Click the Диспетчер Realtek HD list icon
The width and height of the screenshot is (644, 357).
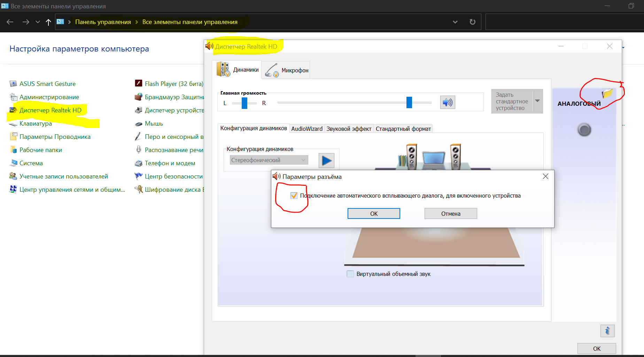click(13, 110)
